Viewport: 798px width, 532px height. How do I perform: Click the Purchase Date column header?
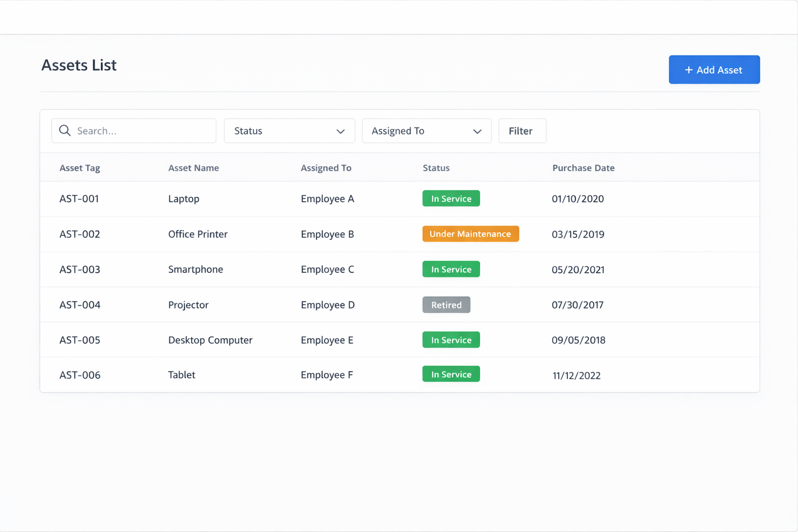pos(583,168)
